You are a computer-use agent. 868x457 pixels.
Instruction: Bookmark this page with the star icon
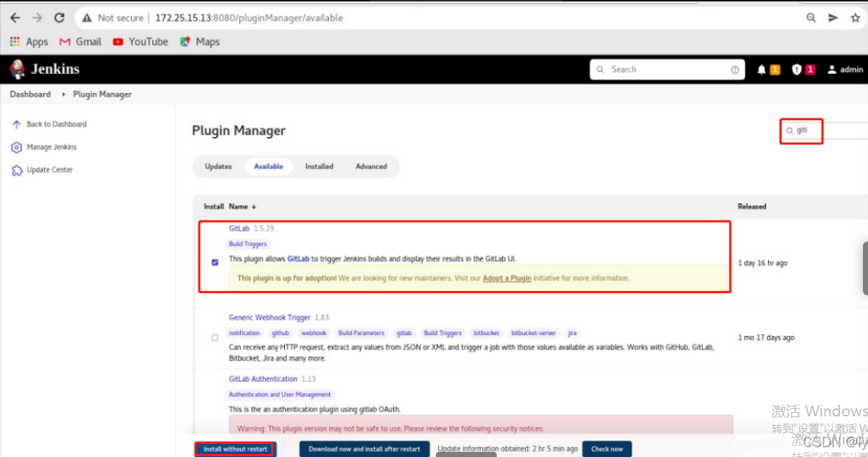855,17
